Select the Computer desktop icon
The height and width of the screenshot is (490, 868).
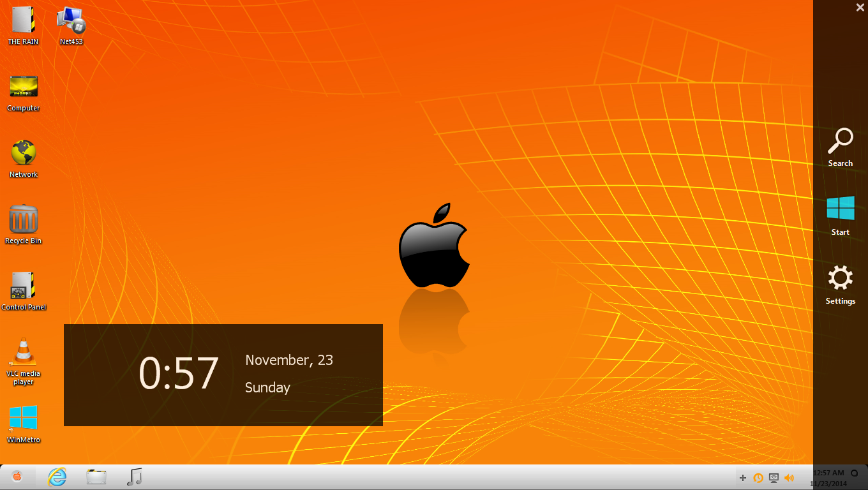pos(24,93)
